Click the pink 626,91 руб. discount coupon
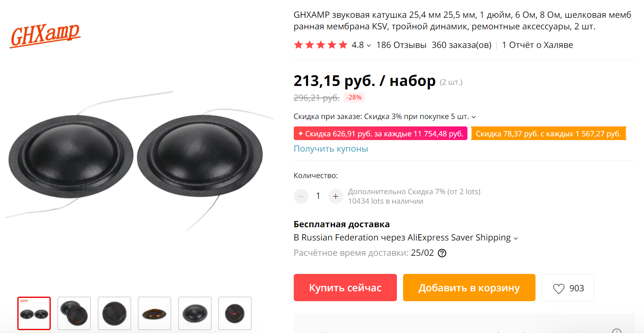The image size is (644, 333). coord(380,134)
